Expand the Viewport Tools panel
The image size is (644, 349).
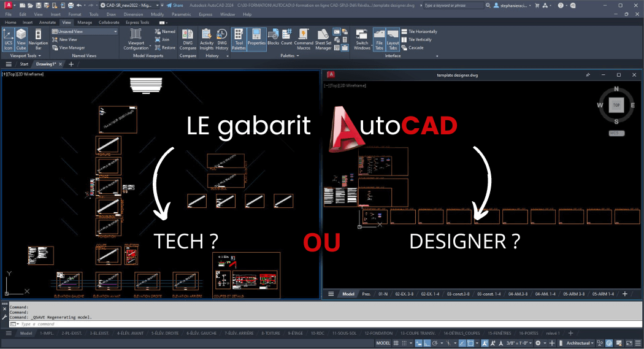point(26,55)
